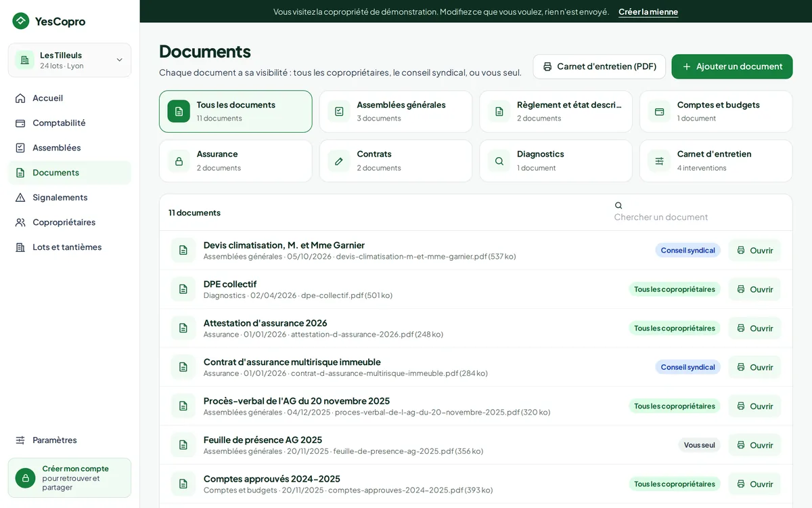Click the YesCopro logo icon
Screen dimensions: 812x508
pyautogui.click(x=21, y=21)
